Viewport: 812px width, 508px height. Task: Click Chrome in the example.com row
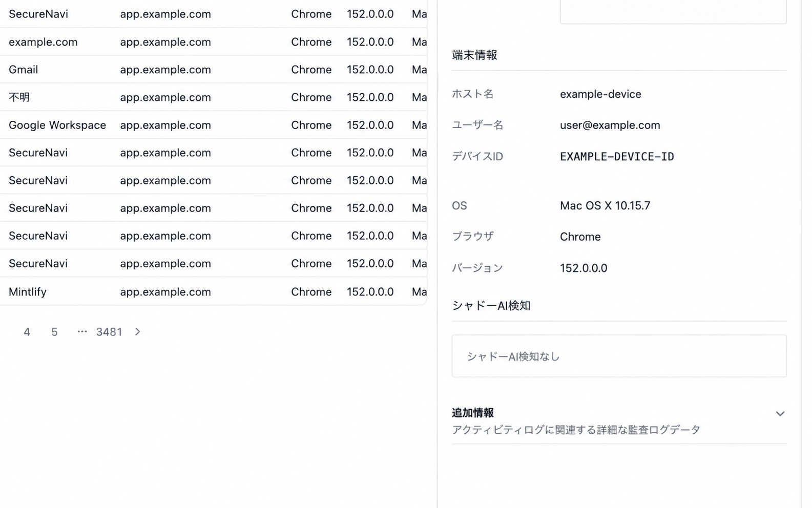point(311,41)
